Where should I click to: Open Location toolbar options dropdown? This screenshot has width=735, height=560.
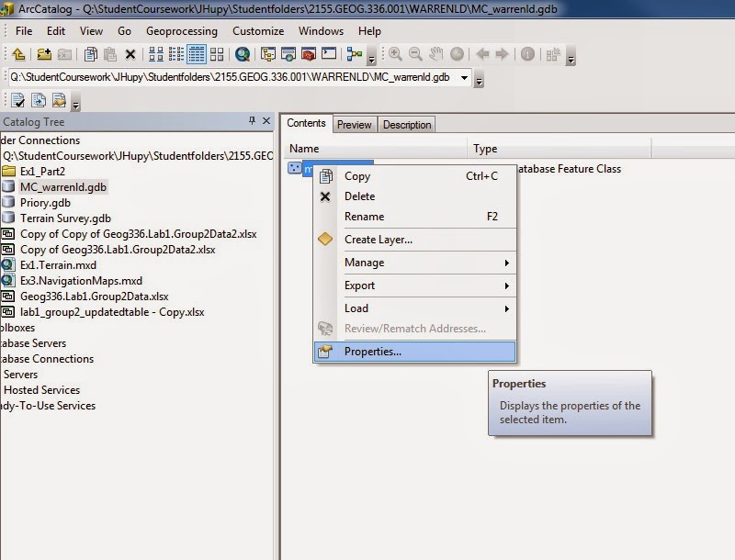479,78
